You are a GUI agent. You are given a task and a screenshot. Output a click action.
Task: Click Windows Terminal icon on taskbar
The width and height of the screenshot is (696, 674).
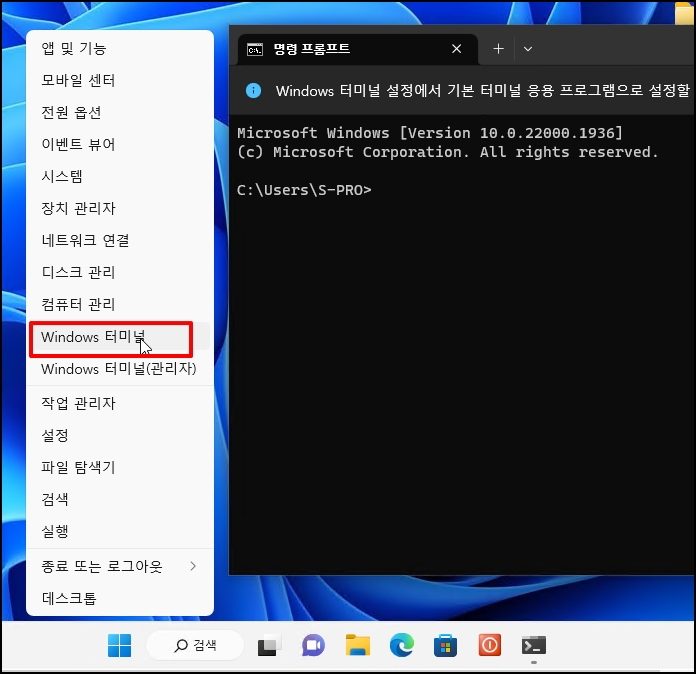coord(534,646)
